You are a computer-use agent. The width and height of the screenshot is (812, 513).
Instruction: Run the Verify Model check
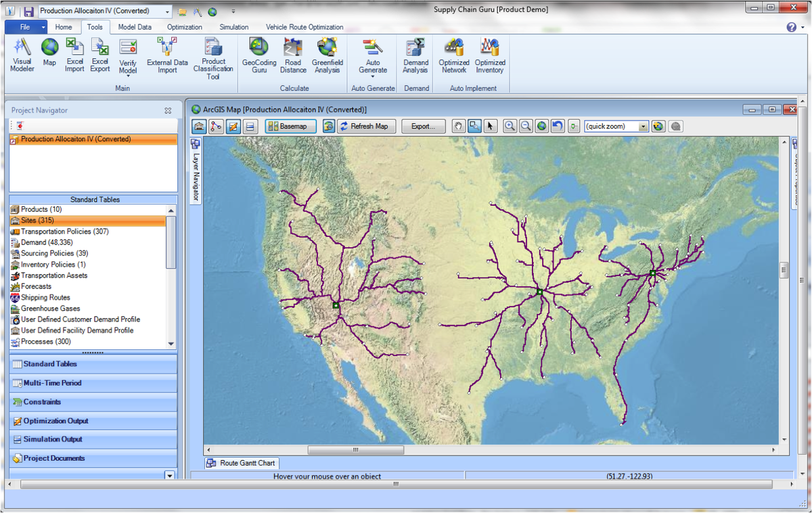point(128,55)
